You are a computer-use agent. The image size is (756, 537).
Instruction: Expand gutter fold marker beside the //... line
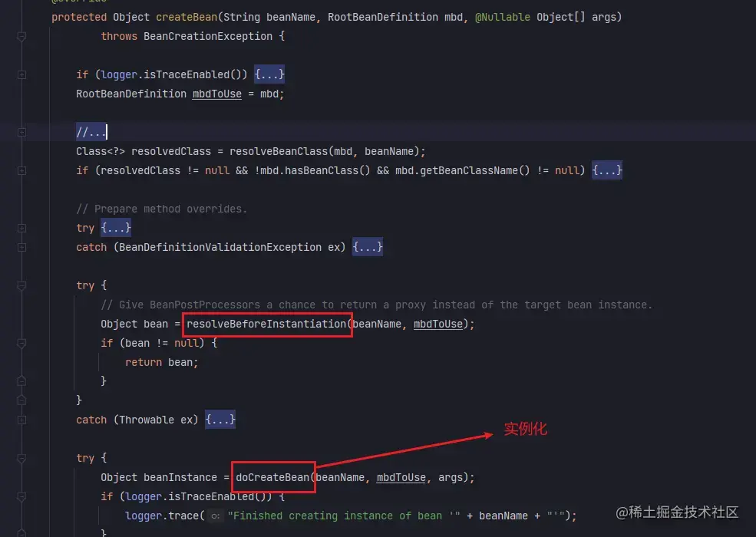(21, 132)
